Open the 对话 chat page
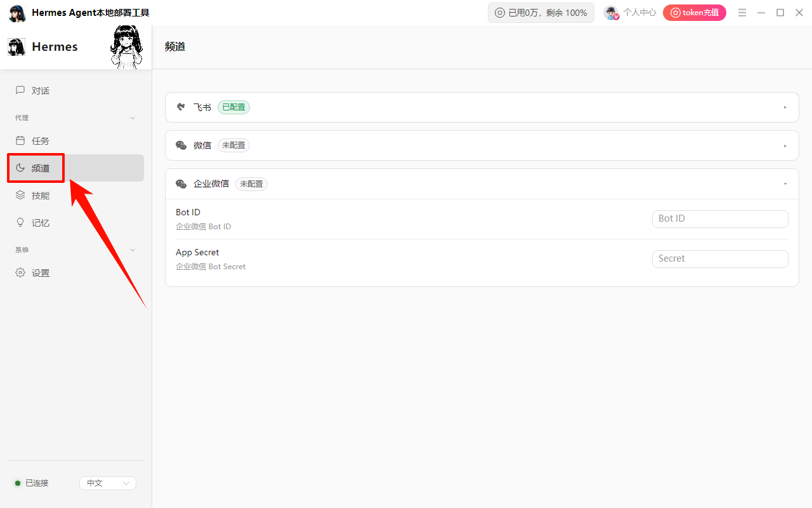812x508 pixels. [75, 91]
